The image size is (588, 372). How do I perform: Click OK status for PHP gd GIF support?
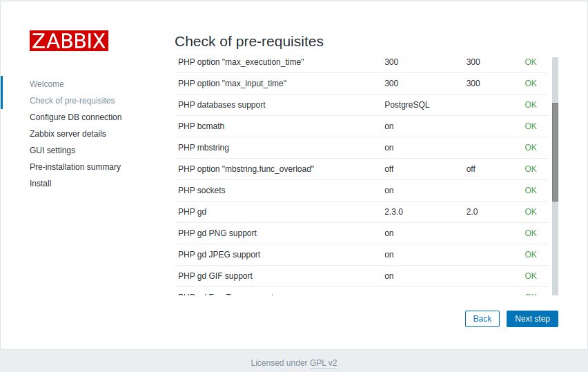531,276
